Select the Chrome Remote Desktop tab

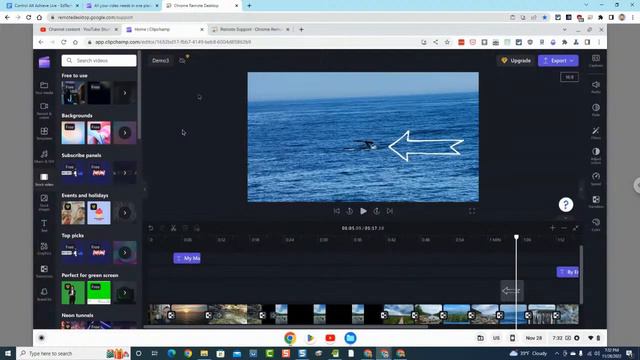coord(202,6)
